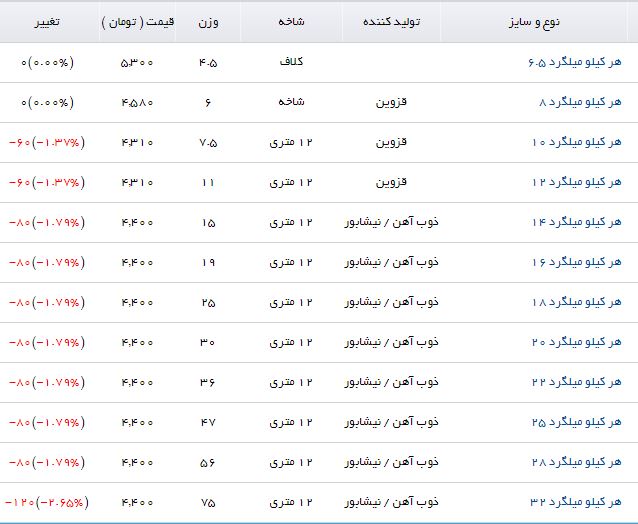Open the هر کیلو میلگرد ۲۵ link
The image size is (638, 524).
(x=577, y=422)
